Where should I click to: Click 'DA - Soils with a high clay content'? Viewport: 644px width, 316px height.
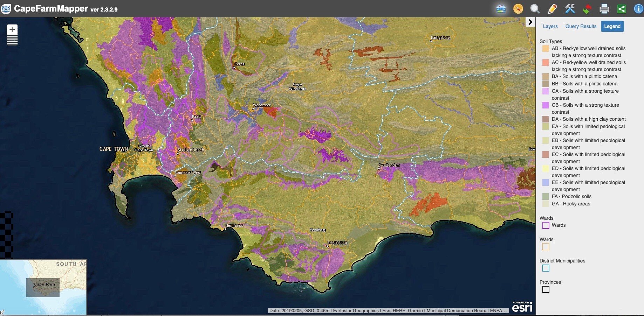click(589, 119)
